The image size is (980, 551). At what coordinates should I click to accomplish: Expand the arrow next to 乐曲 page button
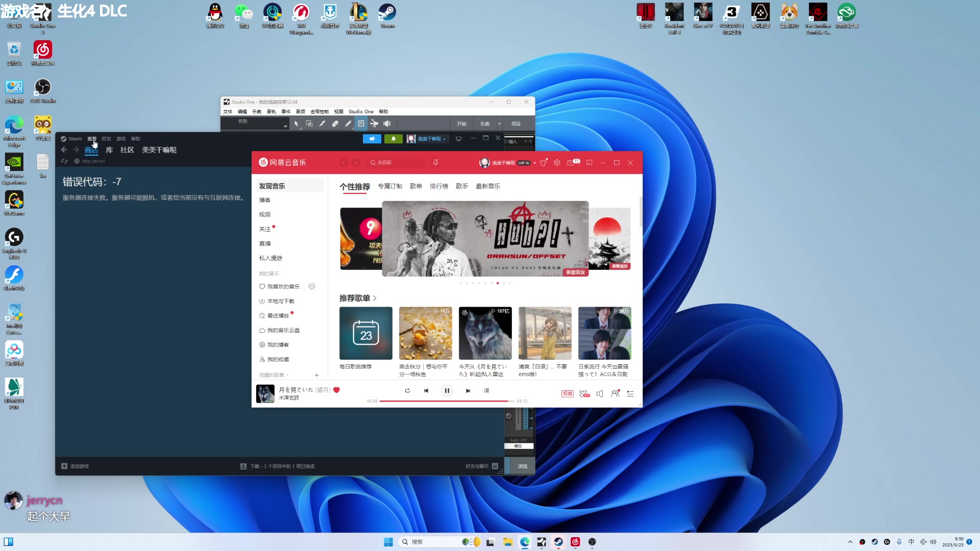[500, 124]
